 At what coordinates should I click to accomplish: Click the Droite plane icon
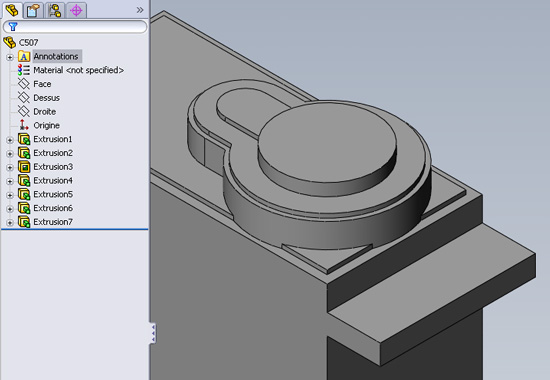tap(24, 112)
